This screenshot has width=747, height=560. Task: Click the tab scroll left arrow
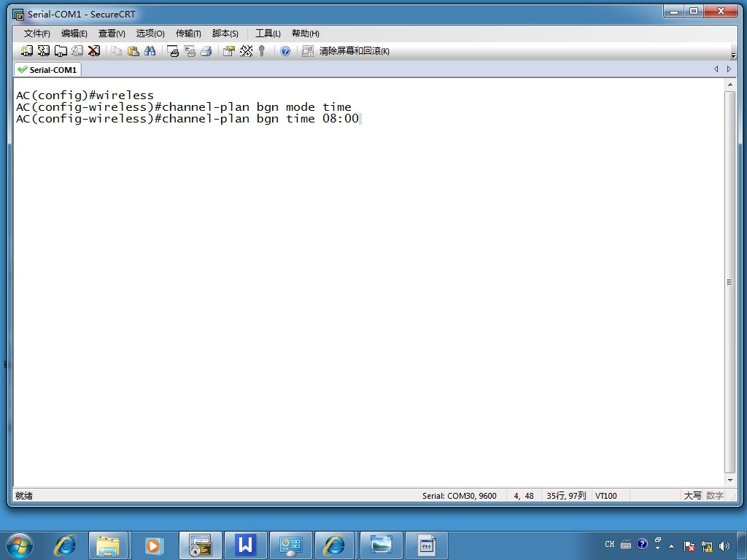click(716, 69)
